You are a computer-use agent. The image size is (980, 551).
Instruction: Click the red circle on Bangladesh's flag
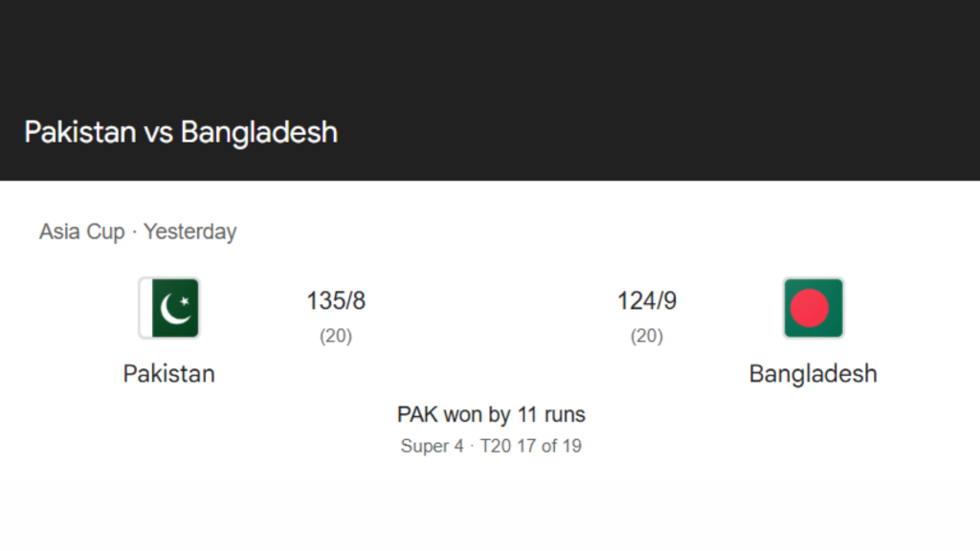[813, 307]
